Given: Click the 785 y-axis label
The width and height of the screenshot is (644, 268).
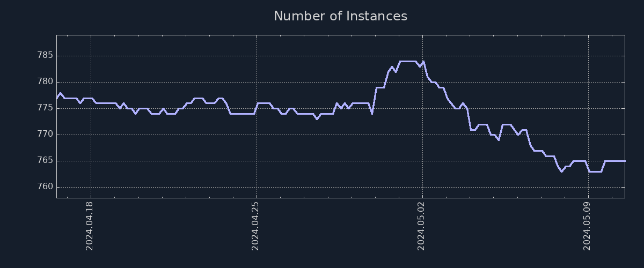Looking at the screenshot, I should 45,55.
